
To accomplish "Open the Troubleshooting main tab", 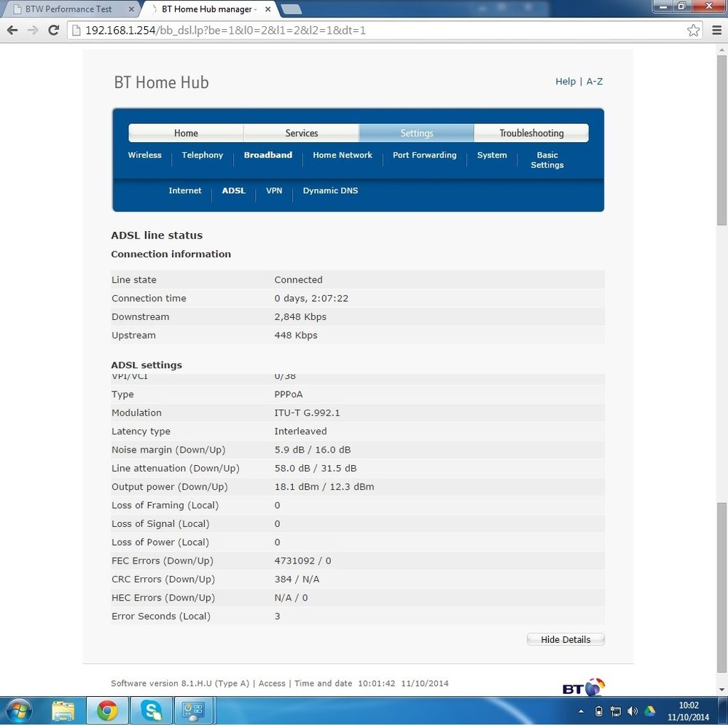I will click(x=531, y=133).
